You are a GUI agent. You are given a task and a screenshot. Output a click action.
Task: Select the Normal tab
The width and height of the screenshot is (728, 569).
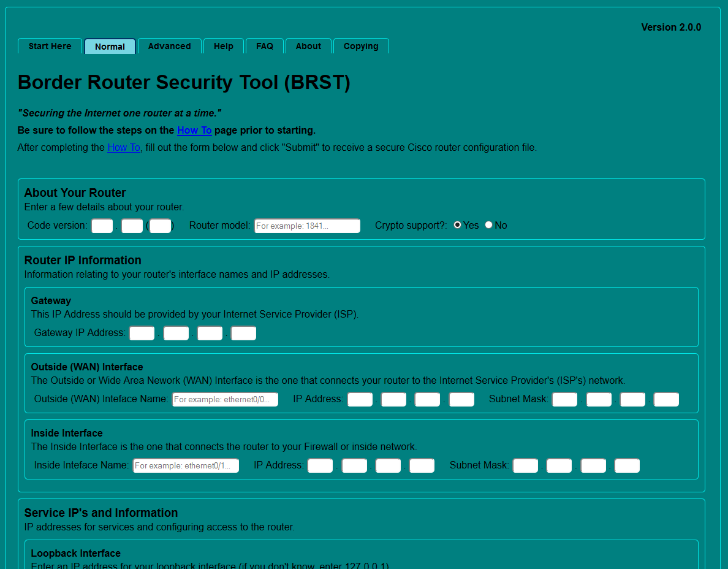click(x=110, y=47)
